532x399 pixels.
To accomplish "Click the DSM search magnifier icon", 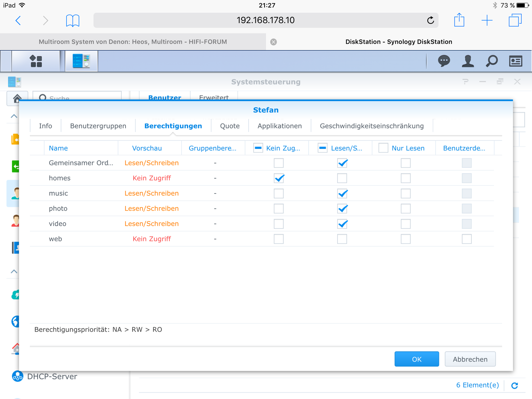I will [x=492, y=61].
